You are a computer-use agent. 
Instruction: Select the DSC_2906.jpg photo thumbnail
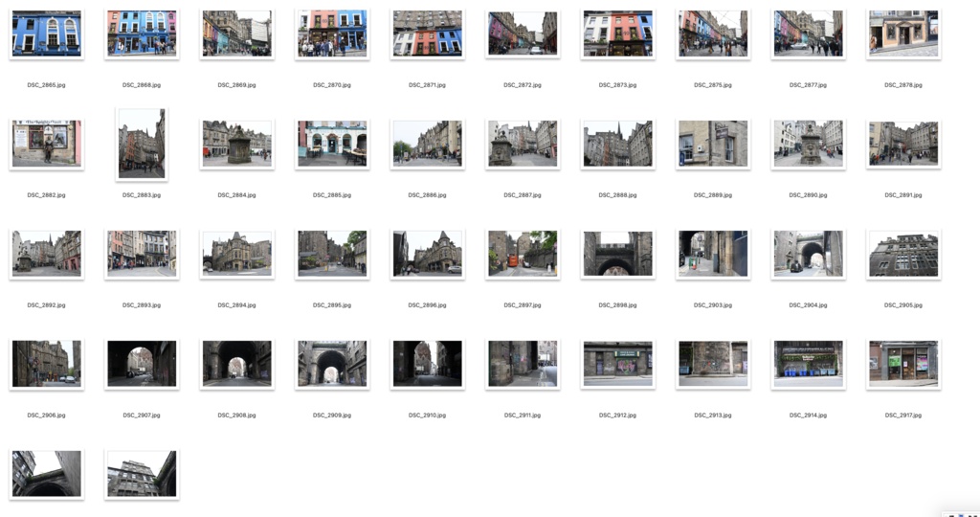(x=46, y=364)
